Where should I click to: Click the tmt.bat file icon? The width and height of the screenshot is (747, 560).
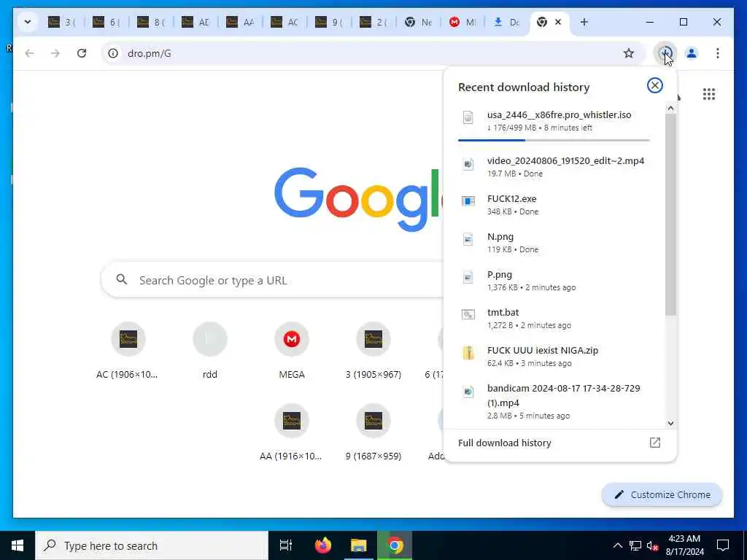click(468, 314)
